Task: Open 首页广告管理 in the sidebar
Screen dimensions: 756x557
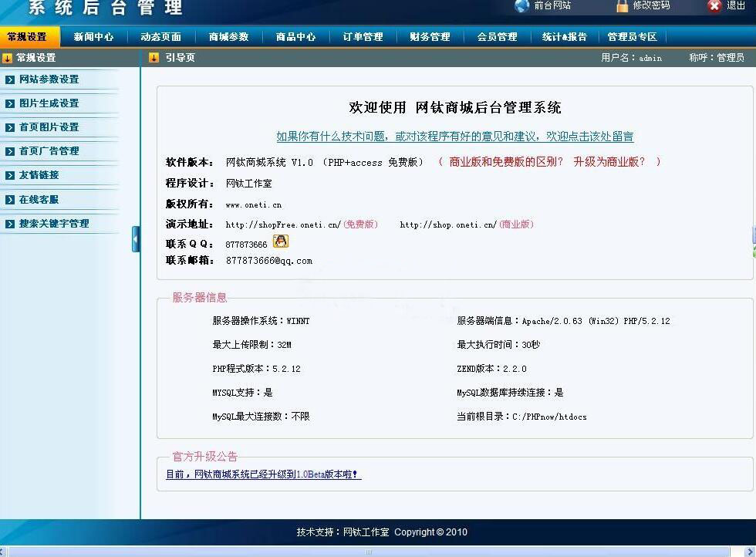Action: click(x=49, y=151)
